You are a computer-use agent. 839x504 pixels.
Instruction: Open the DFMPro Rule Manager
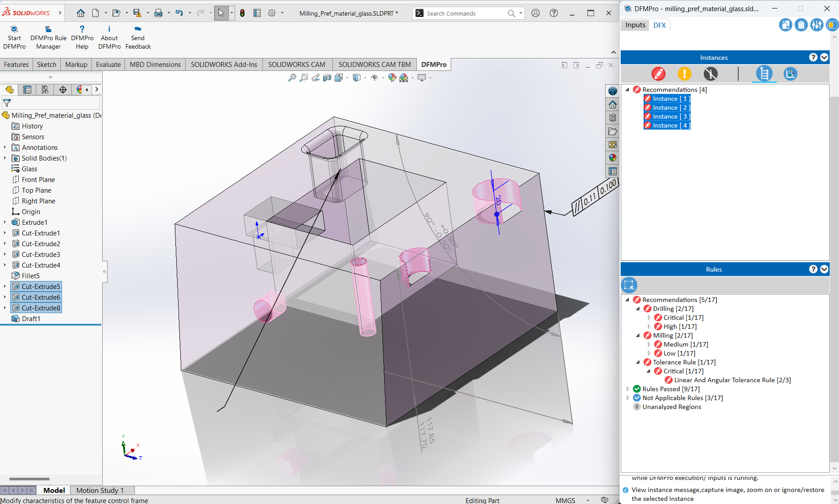tap(48, 29)
